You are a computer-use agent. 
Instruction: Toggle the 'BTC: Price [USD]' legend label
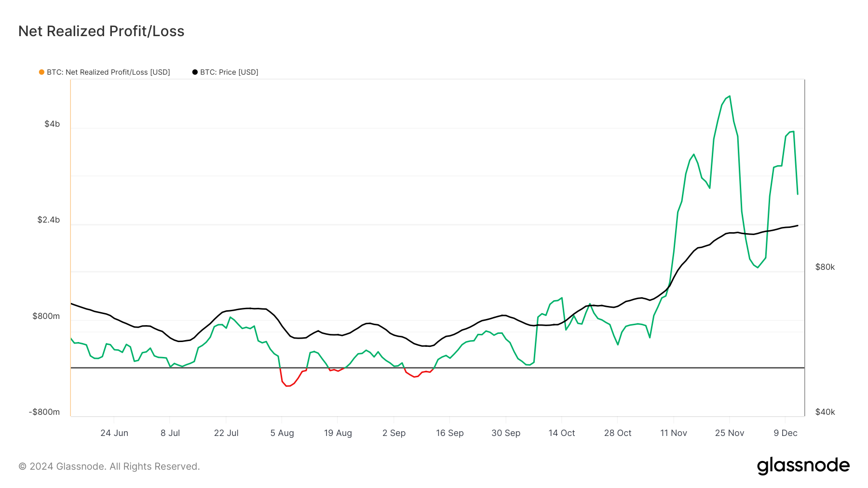tap(229, 72)
